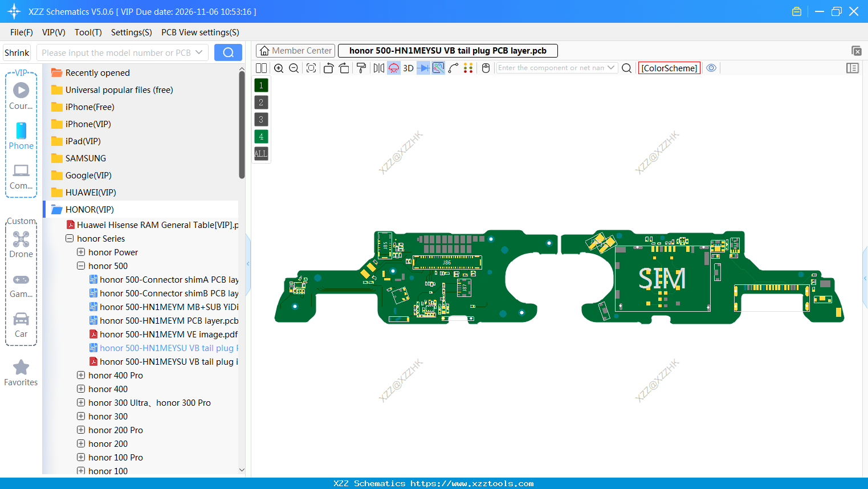The image size is (868, 489).
Task: Switch to PCB View settings menu
Action: click(200, 32)
